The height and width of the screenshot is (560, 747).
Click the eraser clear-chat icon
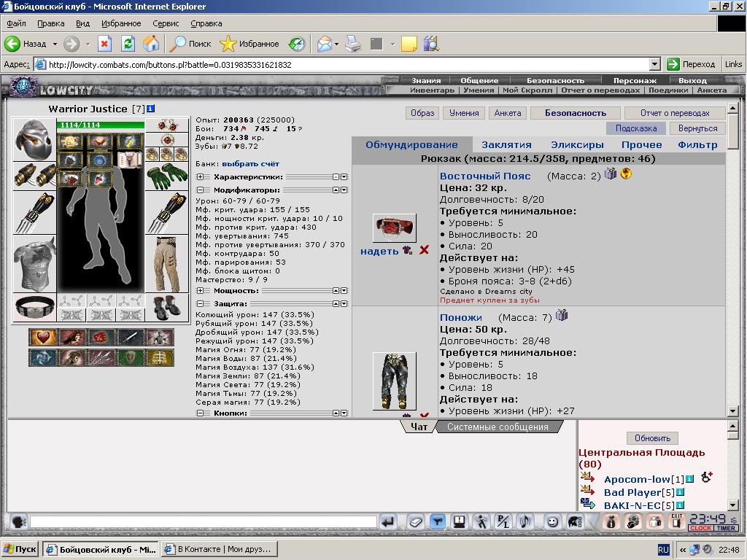415,522
